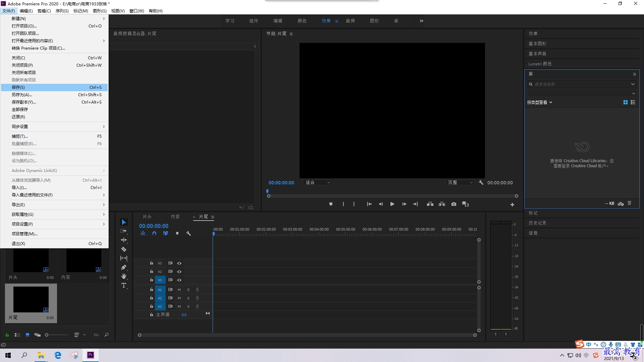Add marker in Program monitor
Image resolution: width=644 pixels, height=362 pixels.
coord(331,204)
